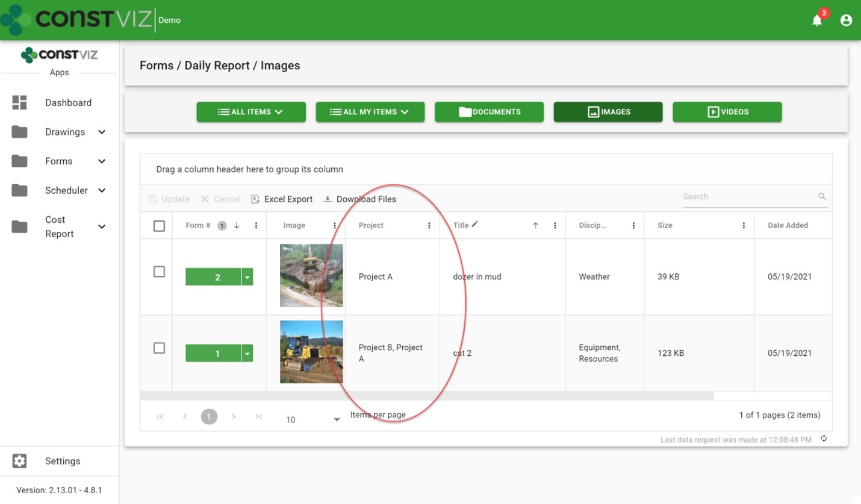Open Project column three-dot menu
This screenshot has height=504, width=861.
(x=429, y=226)
